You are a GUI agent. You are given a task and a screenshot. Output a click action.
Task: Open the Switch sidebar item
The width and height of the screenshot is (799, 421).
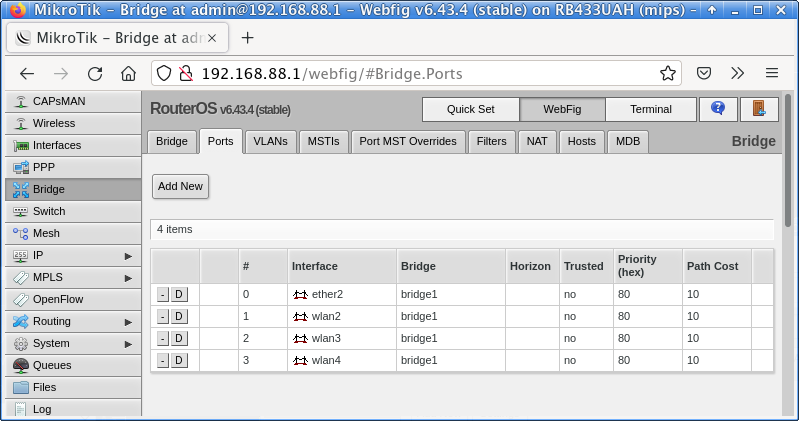coord(48,211)
